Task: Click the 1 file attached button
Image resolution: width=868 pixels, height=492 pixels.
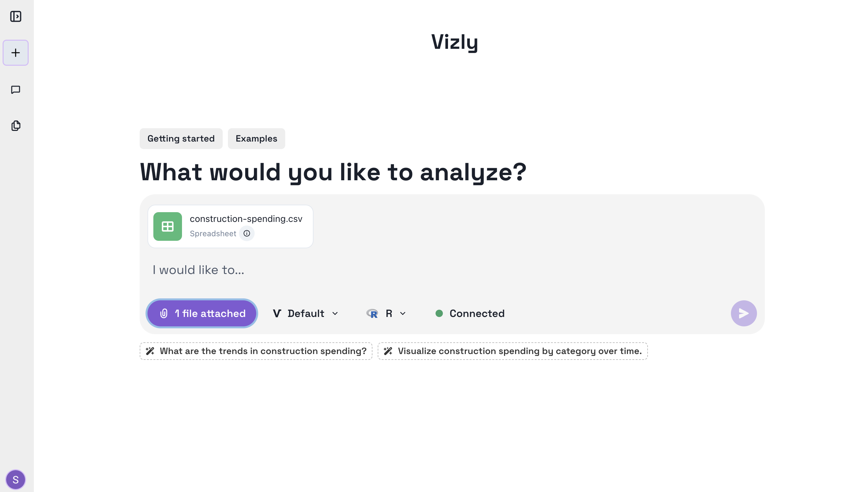Action: [x=202, y=314]
